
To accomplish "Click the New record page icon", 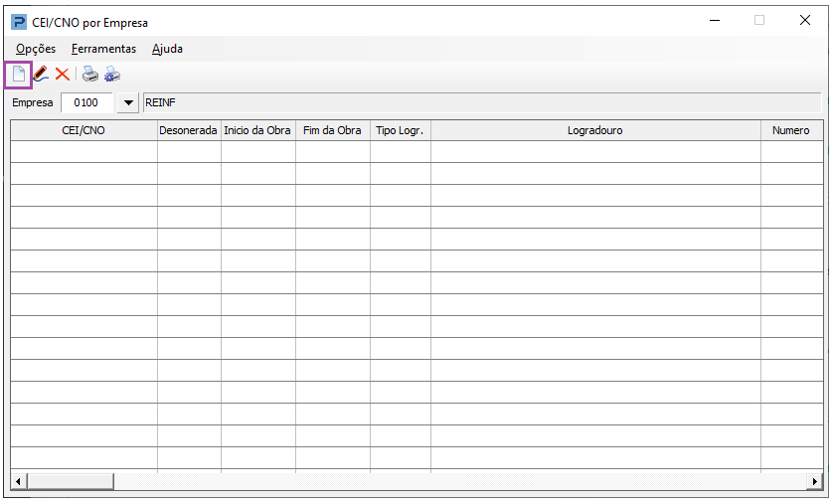I will [18, 75].
